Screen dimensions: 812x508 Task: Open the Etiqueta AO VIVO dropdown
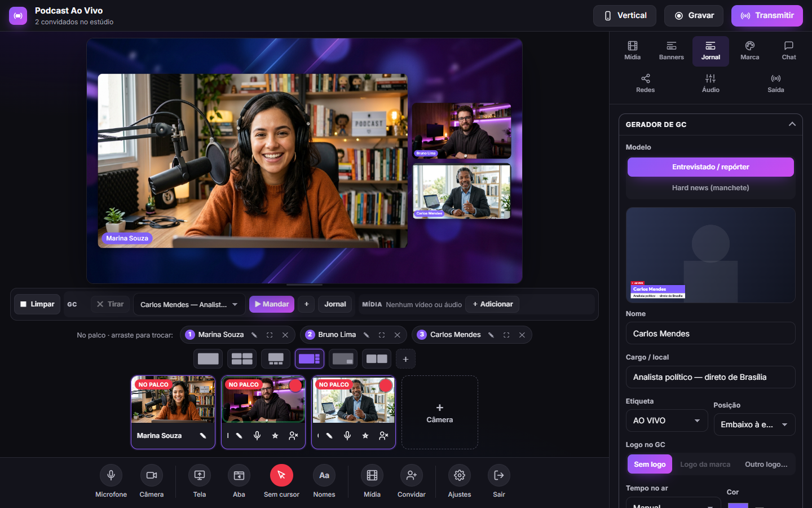(667, 421)
